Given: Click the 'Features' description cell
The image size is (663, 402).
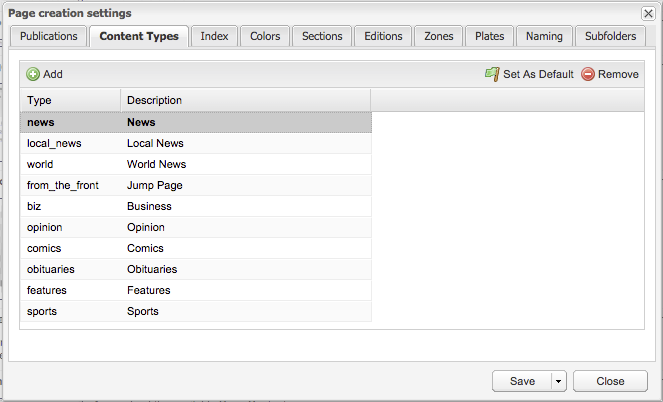Looking at the screenshot, I should point(246,290).
